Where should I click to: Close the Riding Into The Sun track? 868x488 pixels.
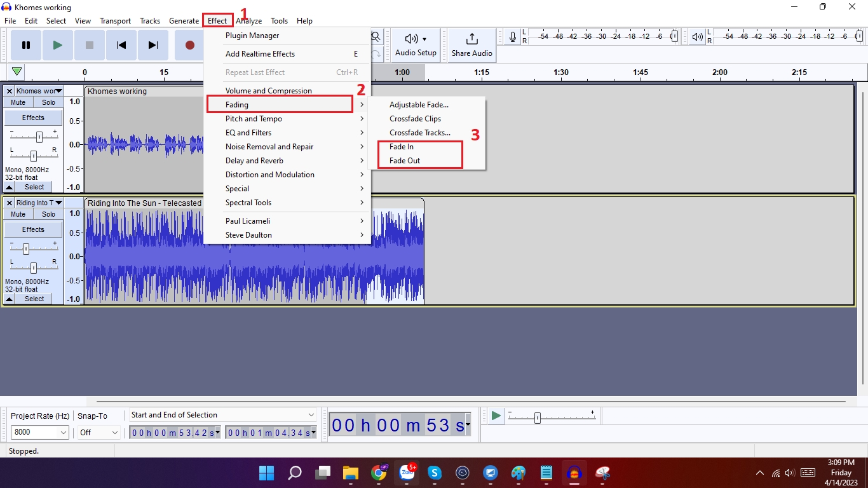[x=10, y=203]
